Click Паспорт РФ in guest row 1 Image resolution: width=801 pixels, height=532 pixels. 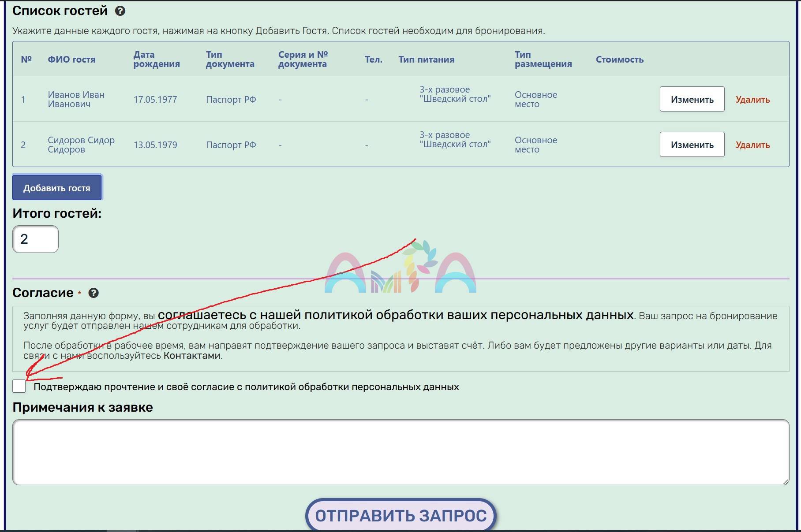(x=231, y=100)
